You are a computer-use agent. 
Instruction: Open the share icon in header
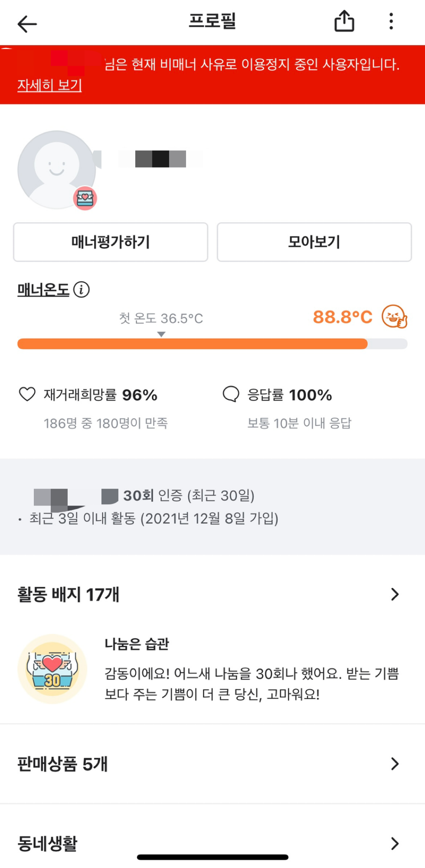(x=344, y=21)
